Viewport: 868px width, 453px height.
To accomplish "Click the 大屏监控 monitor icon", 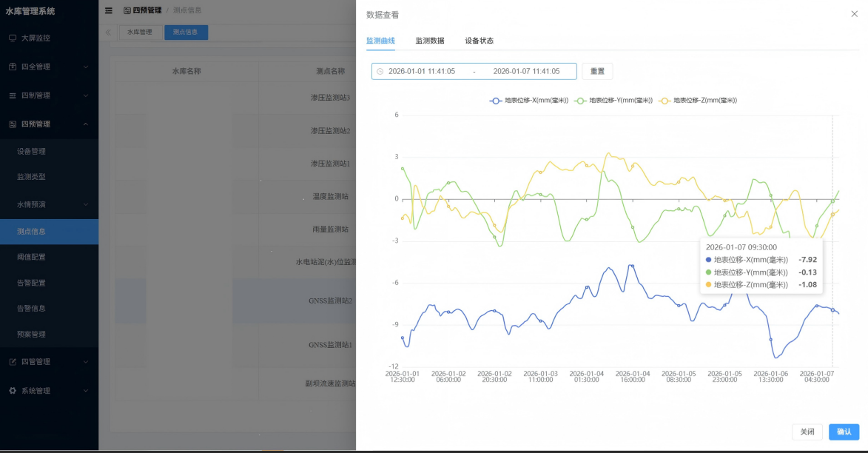I will [13, 38].
